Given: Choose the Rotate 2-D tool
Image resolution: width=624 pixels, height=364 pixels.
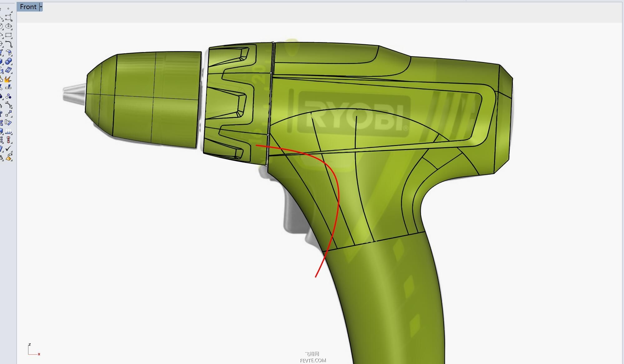Looking at the screenshot, I should coord(9,122).
